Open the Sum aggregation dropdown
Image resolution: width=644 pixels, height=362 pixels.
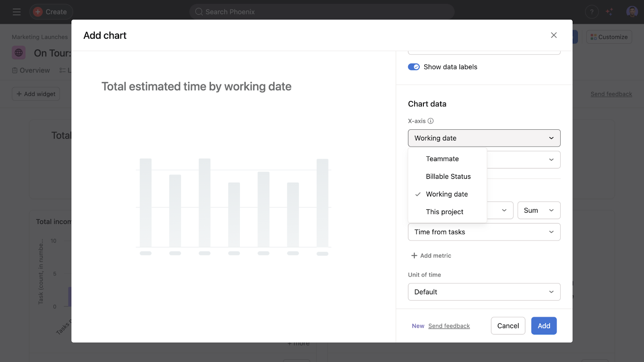[539, 210]
